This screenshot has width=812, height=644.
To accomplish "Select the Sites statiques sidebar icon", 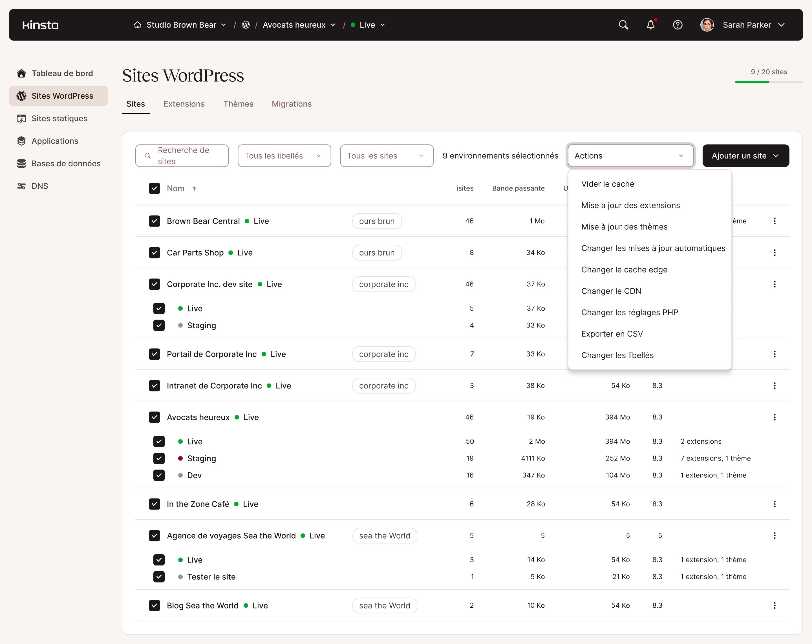I will [21, 118].
